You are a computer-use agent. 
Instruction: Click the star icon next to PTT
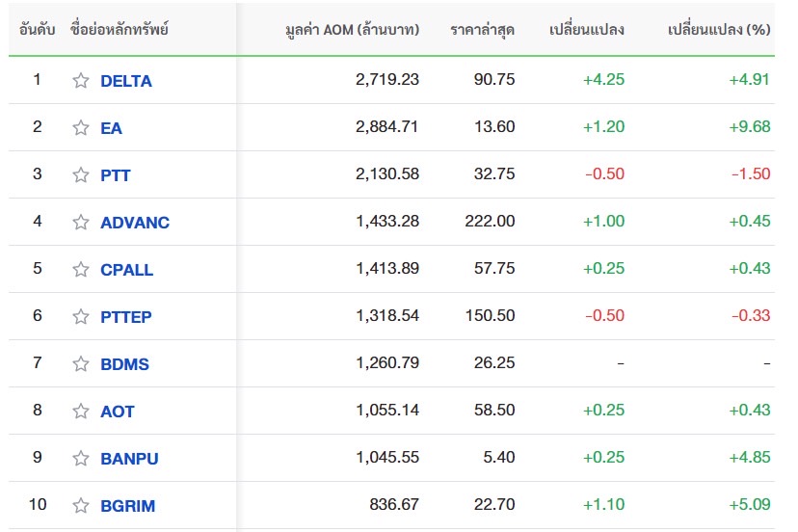tap(81, 175)
